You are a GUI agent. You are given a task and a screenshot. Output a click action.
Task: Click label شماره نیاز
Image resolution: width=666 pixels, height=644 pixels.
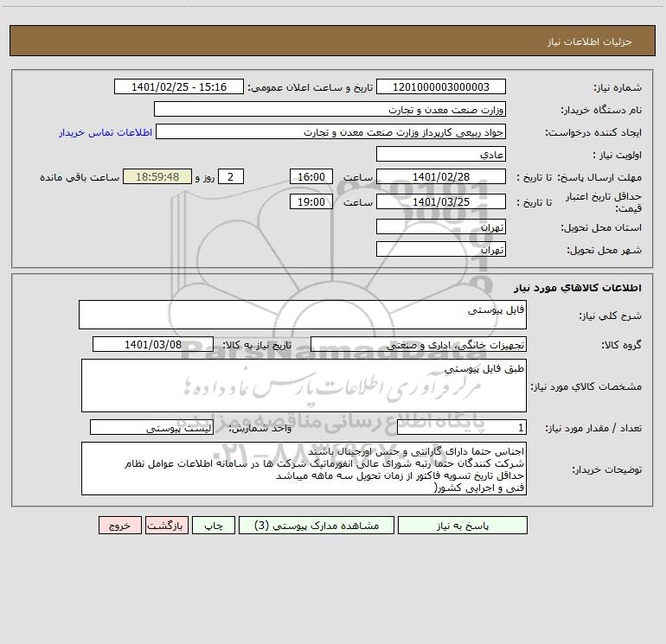(x=618, y=87)
